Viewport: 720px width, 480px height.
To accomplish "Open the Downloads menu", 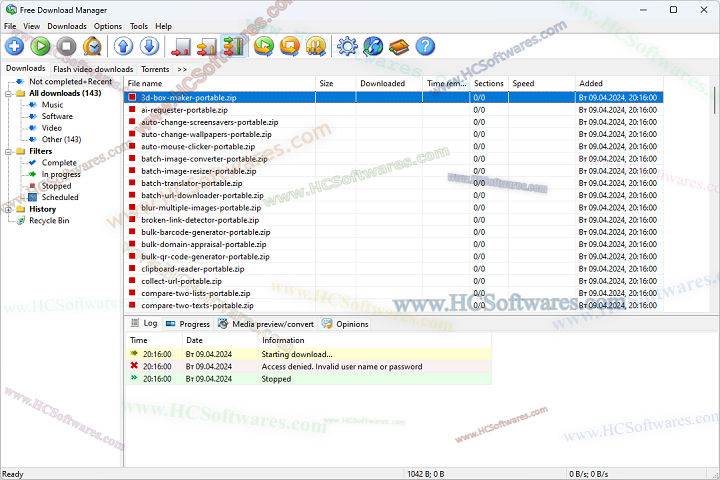I will coord(67,26).
